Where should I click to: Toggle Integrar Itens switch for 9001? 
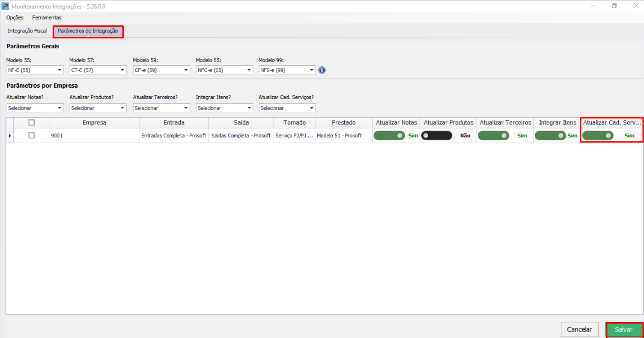pos(551,136)
